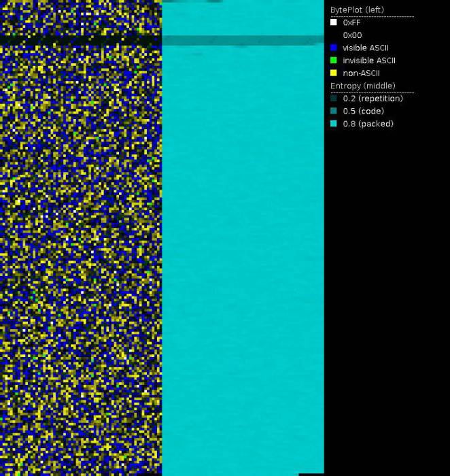The width and height of the screenshot is (450, 476).
Task: Click the blue visible ASCII swatch
Action: [334, 48]
